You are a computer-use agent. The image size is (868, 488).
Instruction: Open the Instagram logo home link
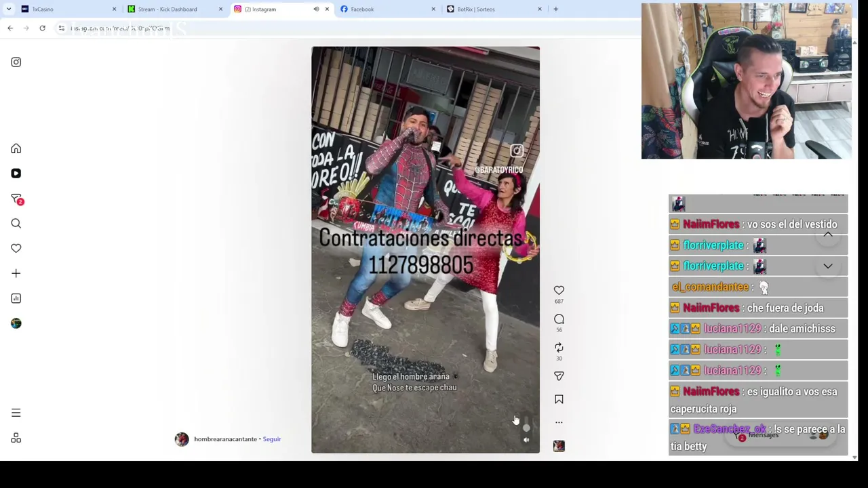pyautogui.click(x=16, y=62)
